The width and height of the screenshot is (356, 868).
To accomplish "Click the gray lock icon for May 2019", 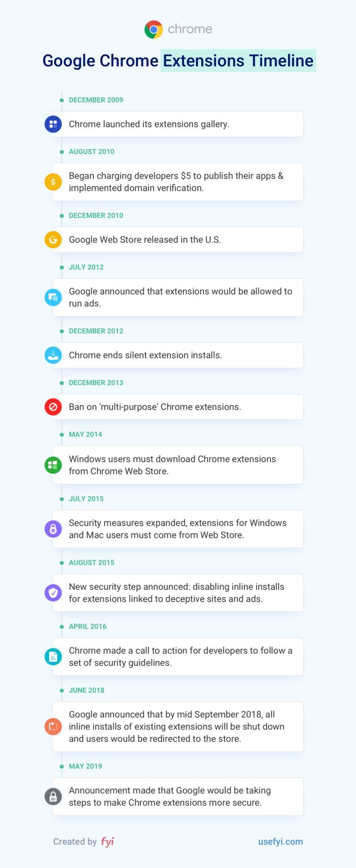I will [53, 797].
